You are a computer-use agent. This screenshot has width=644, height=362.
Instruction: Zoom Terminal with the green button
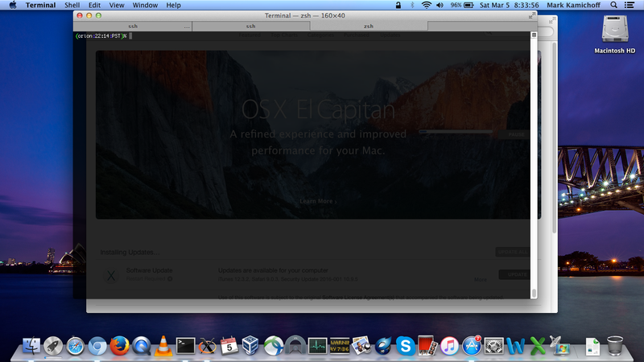98,15
